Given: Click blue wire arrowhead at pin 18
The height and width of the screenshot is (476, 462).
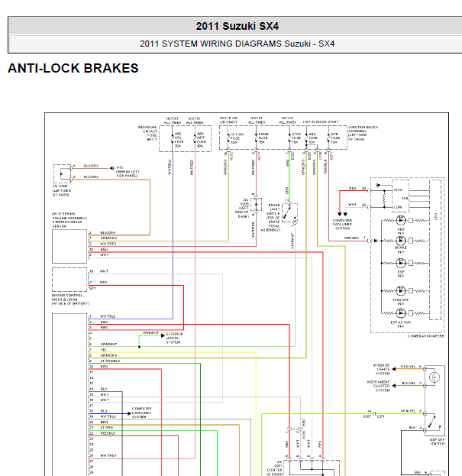Looking at the screenshot, I should coord(129,413).
